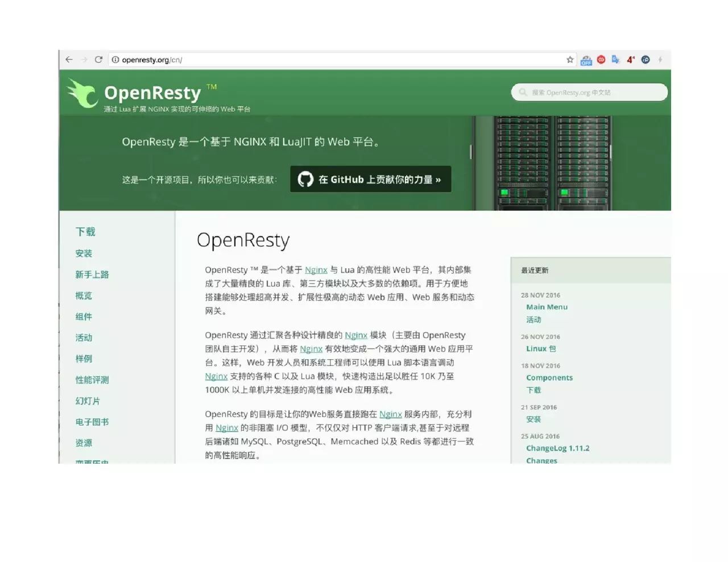Click the OpenResty.org search field
This screenshot has width=728, height=562.
pyautogui.click(x=589, y=92)
